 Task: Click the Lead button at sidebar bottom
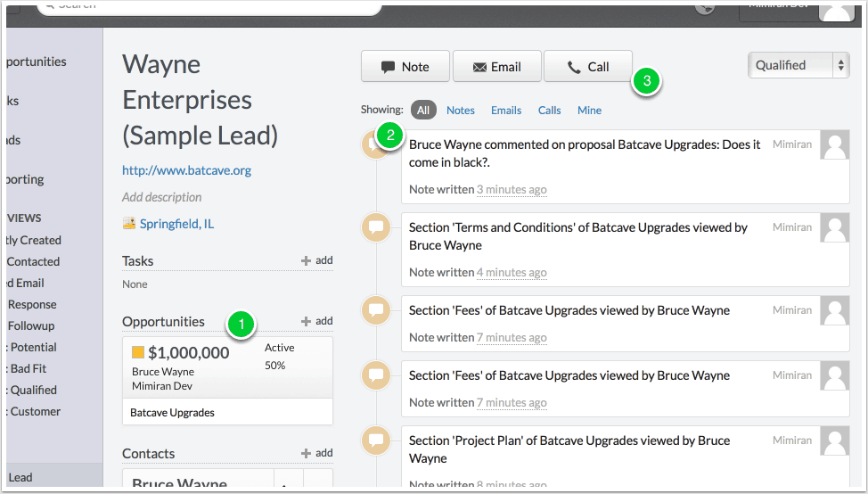tap(54, 476)
